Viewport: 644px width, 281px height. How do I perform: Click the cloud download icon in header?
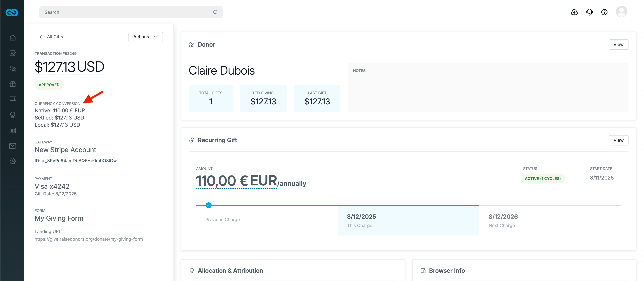pos(574,12)
